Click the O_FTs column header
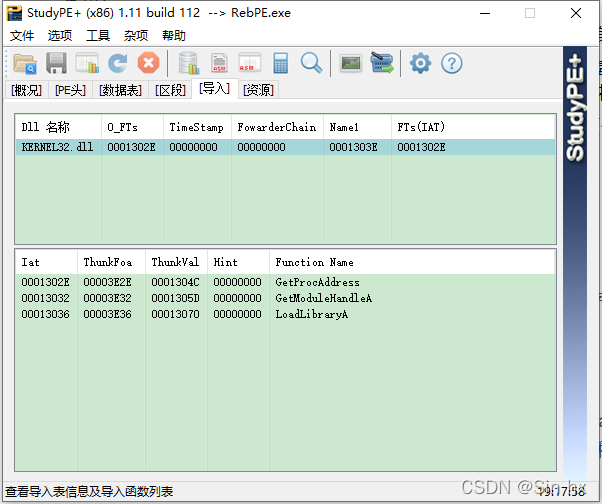Screen dimensions: 602x504 (x=132, y=127)
